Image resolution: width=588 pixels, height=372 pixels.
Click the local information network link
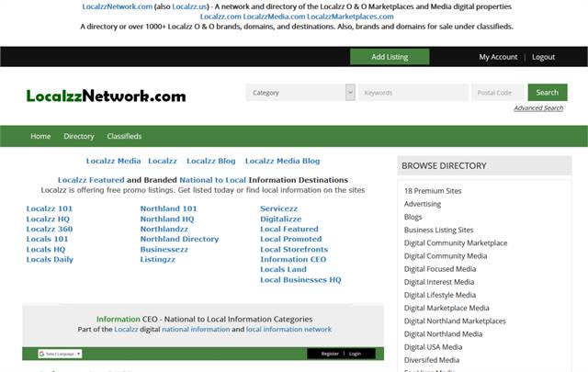click(x=288, y=329)
